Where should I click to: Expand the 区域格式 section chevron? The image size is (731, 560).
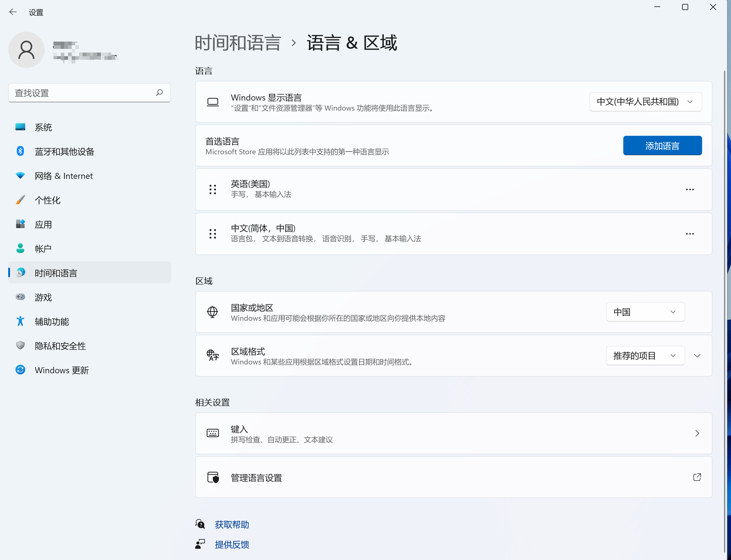click(697, 356)
